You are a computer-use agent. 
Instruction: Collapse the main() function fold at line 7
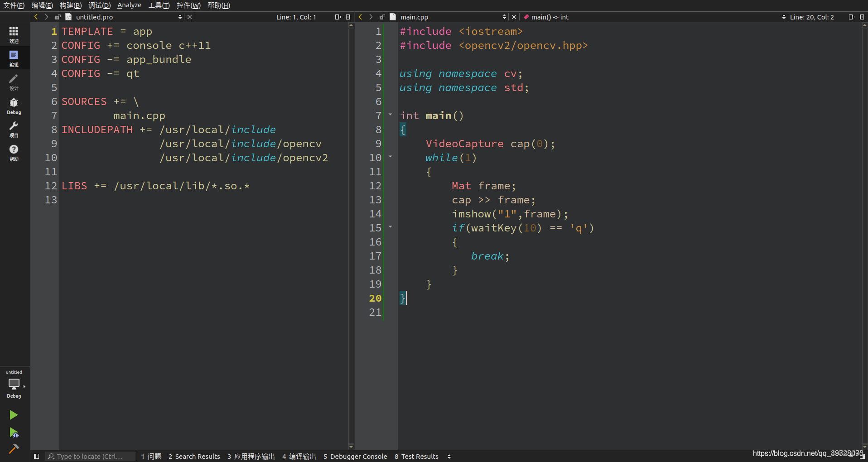pyautogui.click(x=390, y=115)
